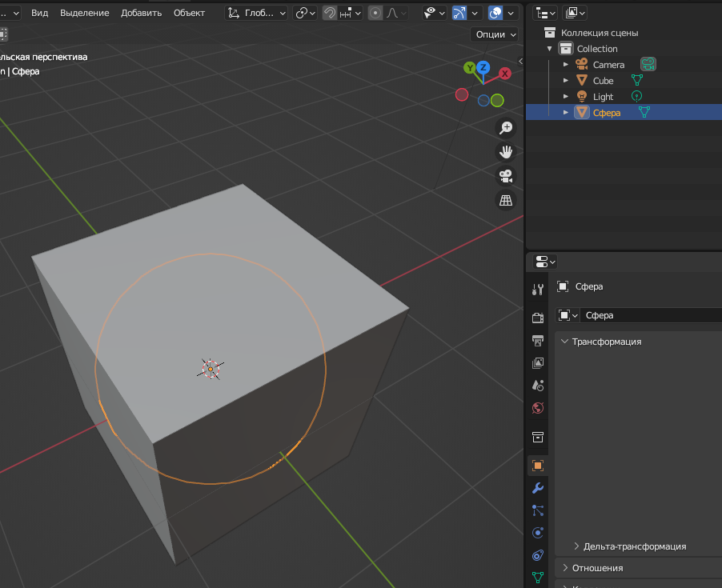Open the Объект (Object) menu
The height and width of the screenshot is (588, 722).
click(189, 13)
